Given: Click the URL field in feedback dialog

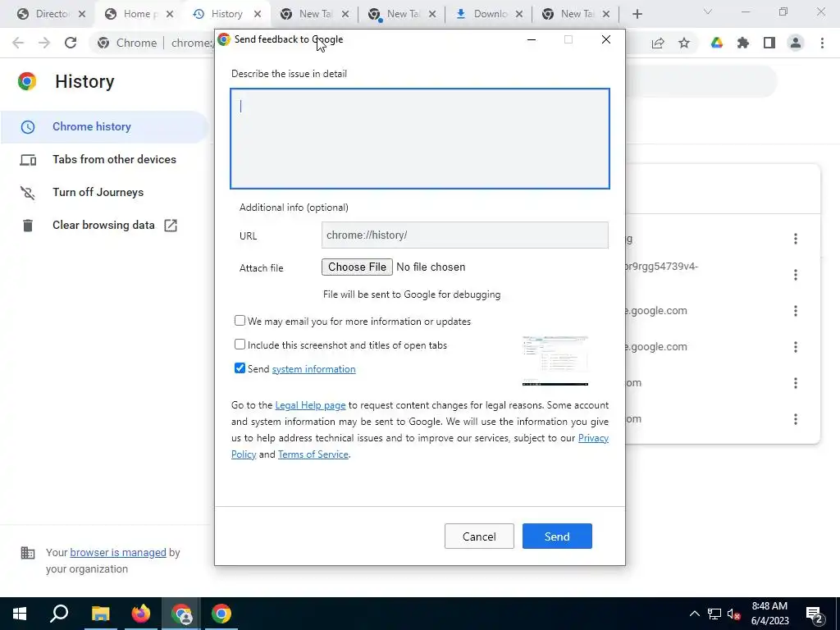Looking at the screenshot, I should 464,235.
